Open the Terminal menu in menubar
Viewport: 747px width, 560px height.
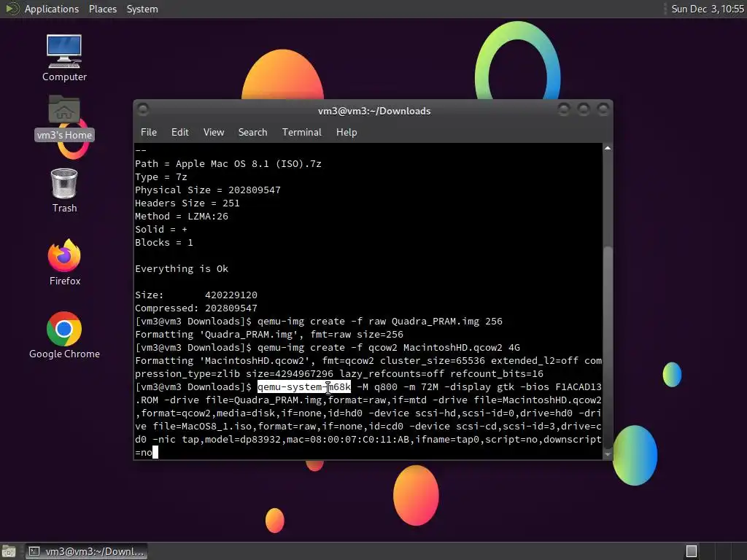(301, 133)
